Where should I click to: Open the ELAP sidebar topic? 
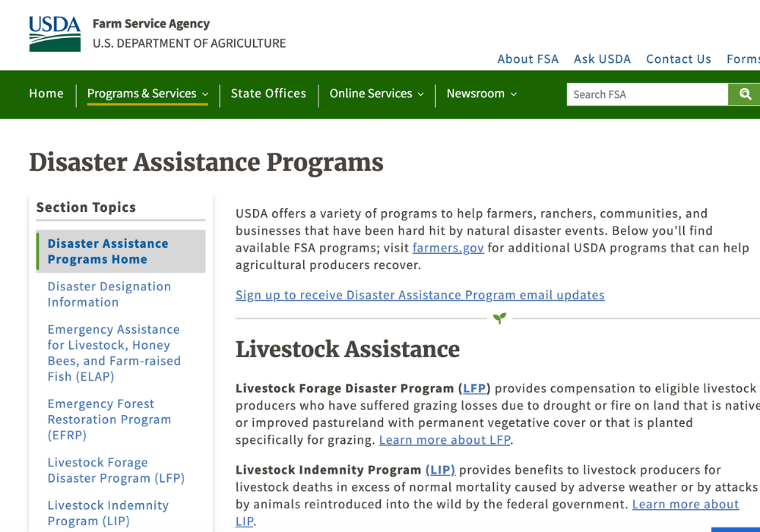(x=114, y=353)
